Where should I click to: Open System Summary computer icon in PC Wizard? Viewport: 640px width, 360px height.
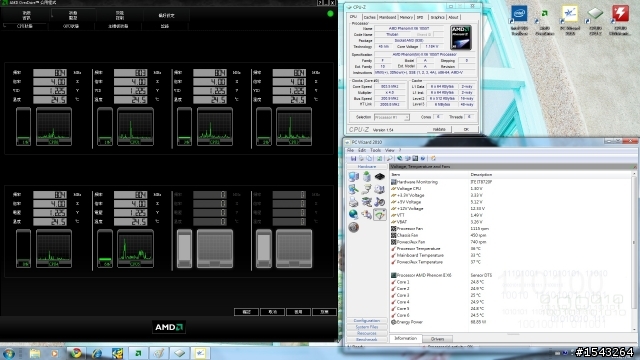(x=353, y=177)
